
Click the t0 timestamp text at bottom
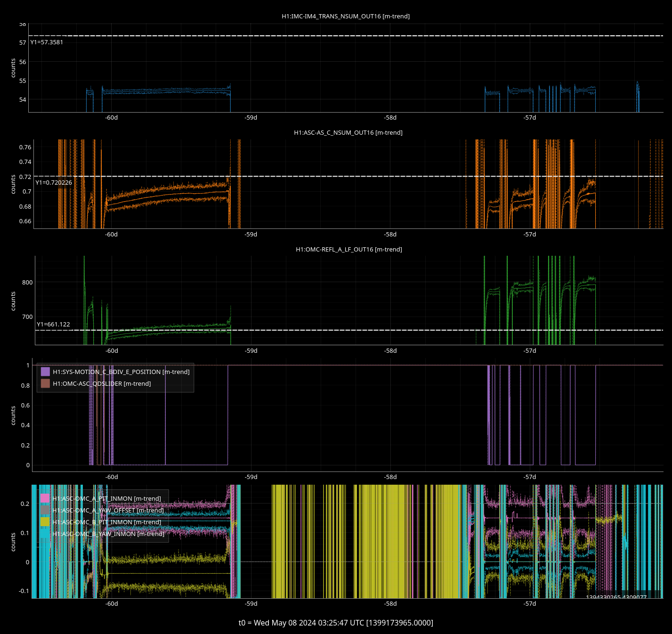[336, 623]
